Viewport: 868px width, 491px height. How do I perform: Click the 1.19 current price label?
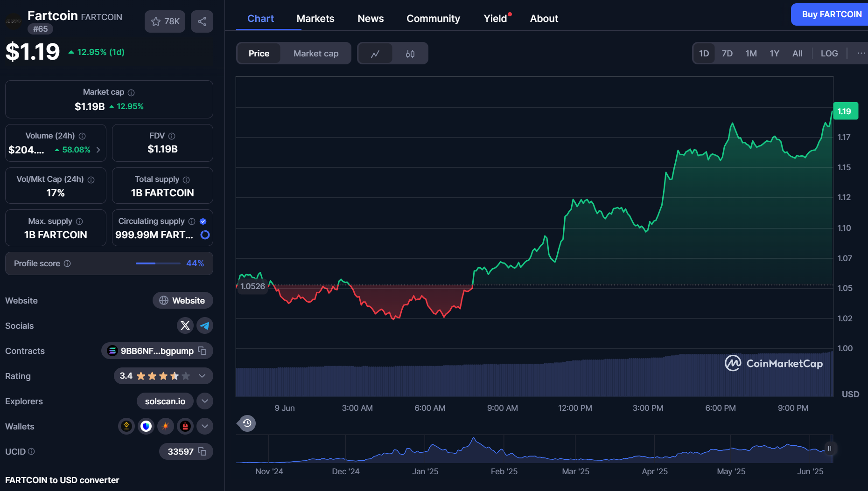pos(845,111)
